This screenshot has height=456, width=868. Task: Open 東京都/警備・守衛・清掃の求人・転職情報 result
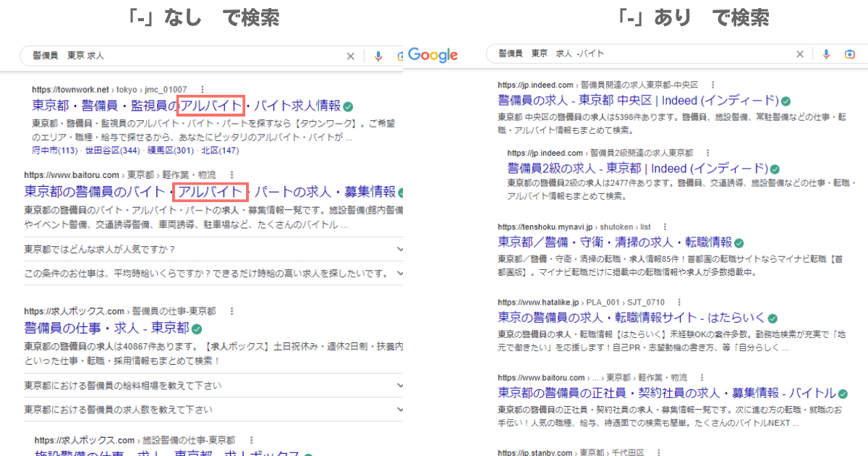click(x=615, y=242)
